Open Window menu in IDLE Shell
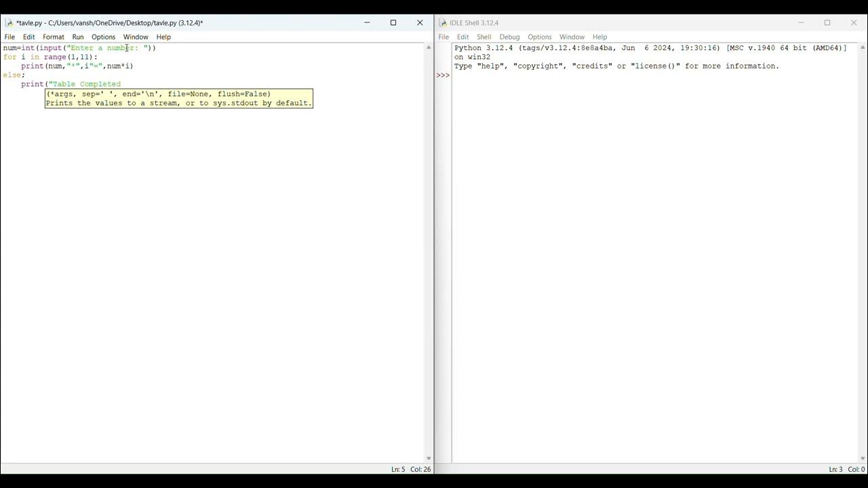 pyautogui.click(x=572, y=37)
